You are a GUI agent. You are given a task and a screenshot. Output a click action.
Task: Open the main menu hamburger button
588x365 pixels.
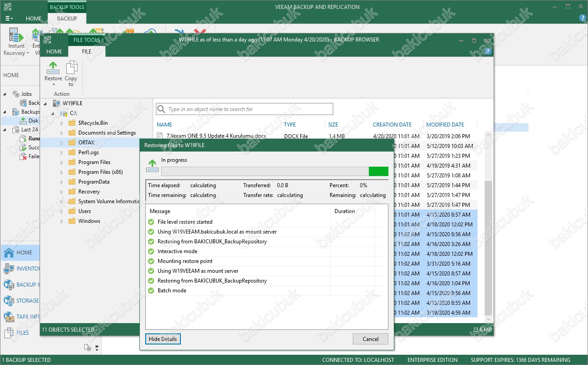click(9, 18)
